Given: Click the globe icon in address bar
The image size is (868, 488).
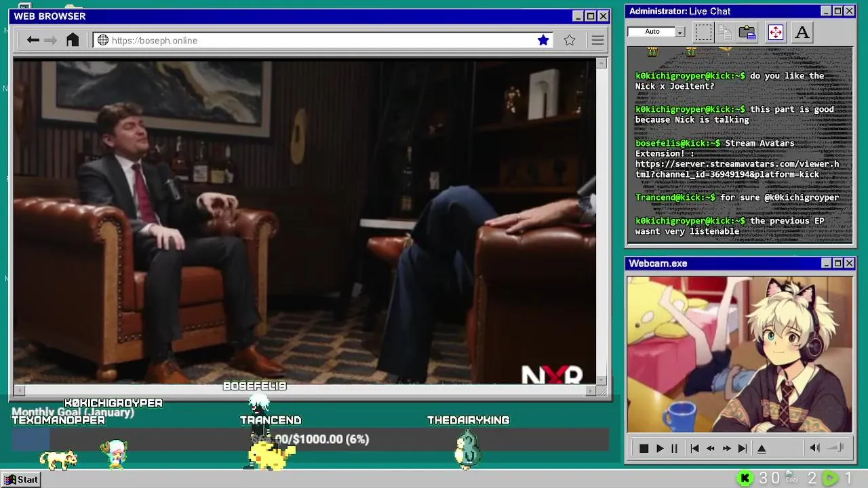Looking at the screenshot, I should tap(103, 40).
